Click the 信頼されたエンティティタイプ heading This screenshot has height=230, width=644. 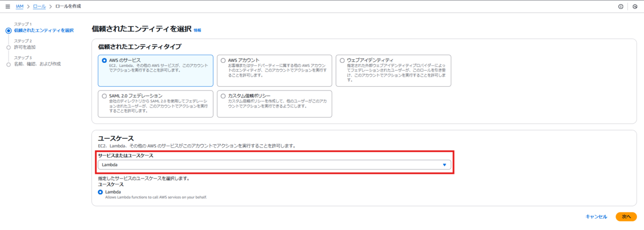[x=140, y=47]
